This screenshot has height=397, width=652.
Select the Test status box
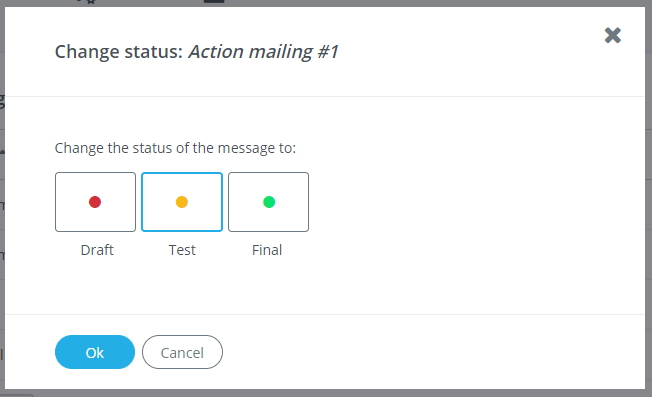182,202
